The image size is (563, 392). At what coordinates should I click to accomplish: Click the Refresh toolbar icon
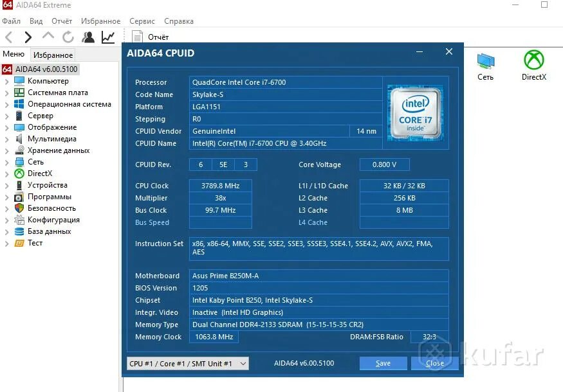pyautogui.click(x=68, y=37)
